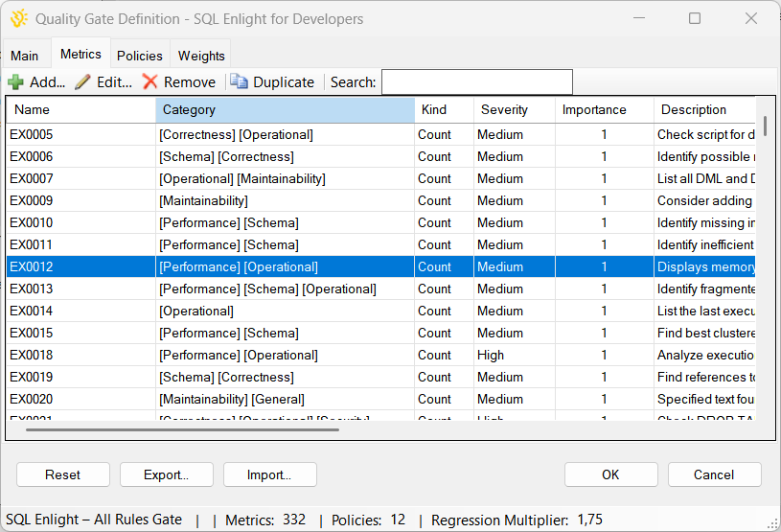The height and width of the screenshot is (532, 781).
Task: Click the Description column header
Action: pos(704,109)
